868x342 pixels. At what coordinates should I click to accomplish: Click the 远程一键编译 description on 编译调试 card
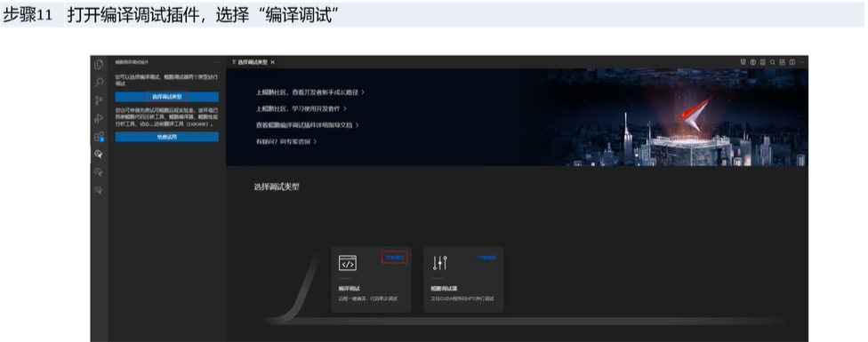(367, 298)
